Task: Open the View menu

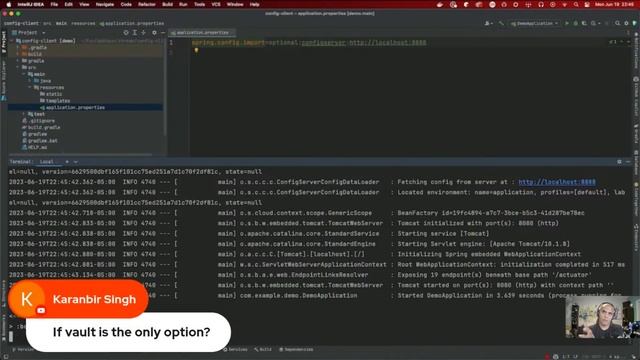Action: point(84,4)
